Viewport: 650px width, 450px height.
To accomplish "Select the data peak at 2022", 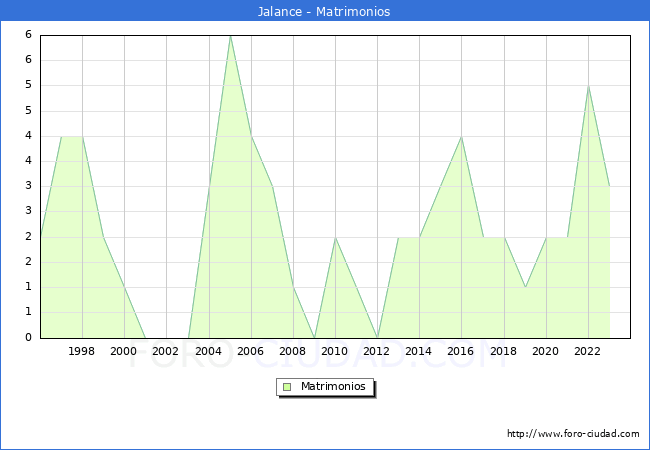I will (588, 87).
